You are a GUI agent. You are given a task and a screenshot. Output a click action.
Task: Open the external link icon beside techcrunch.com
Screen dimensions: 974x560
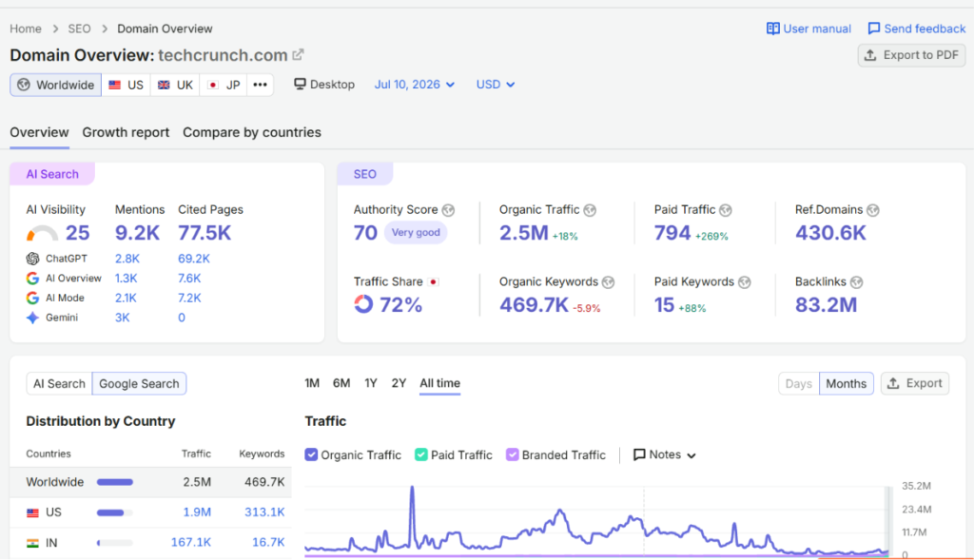(298, 54)
